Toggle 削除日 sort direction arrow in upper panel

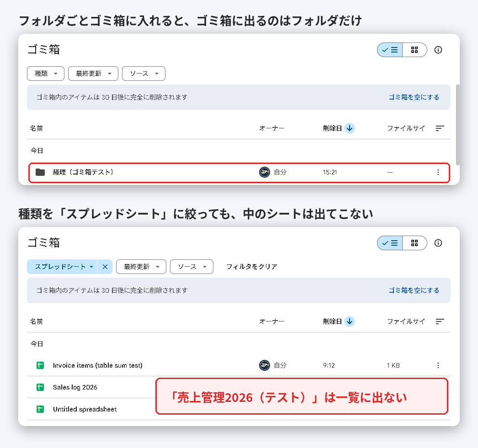[x=350, y=128]
